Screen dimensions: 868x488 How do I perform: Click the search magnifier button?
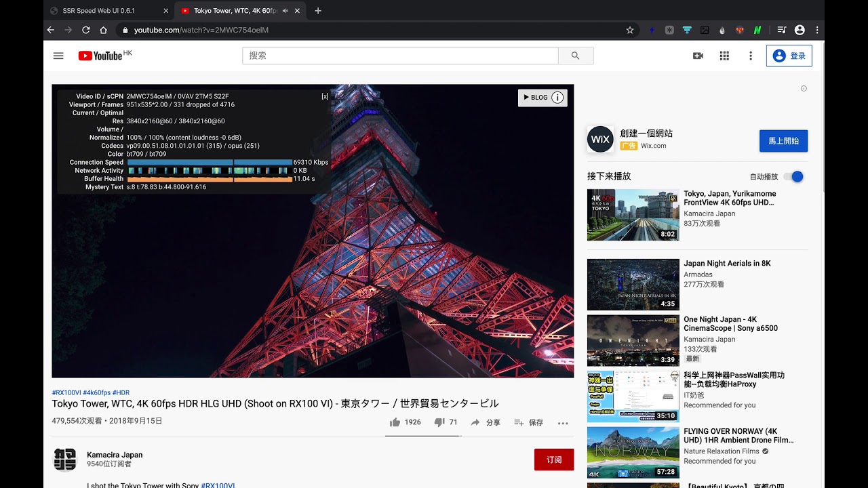coord(576,56)
